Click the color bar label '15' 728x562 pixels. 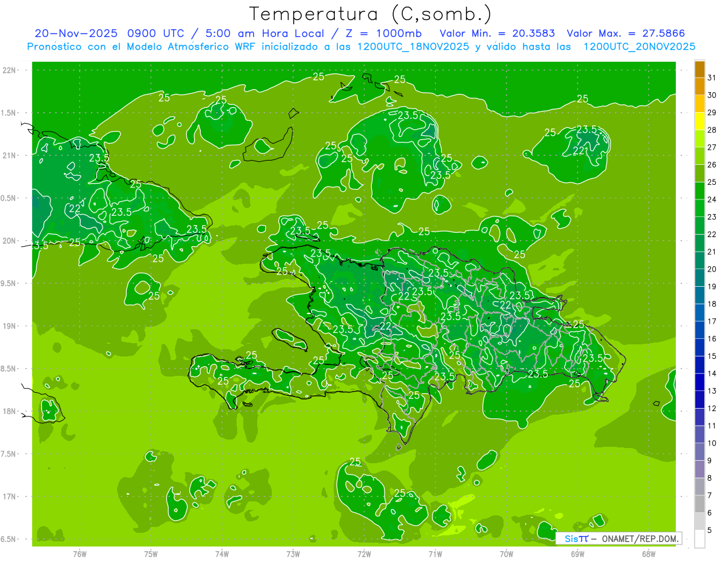point(712,356)
